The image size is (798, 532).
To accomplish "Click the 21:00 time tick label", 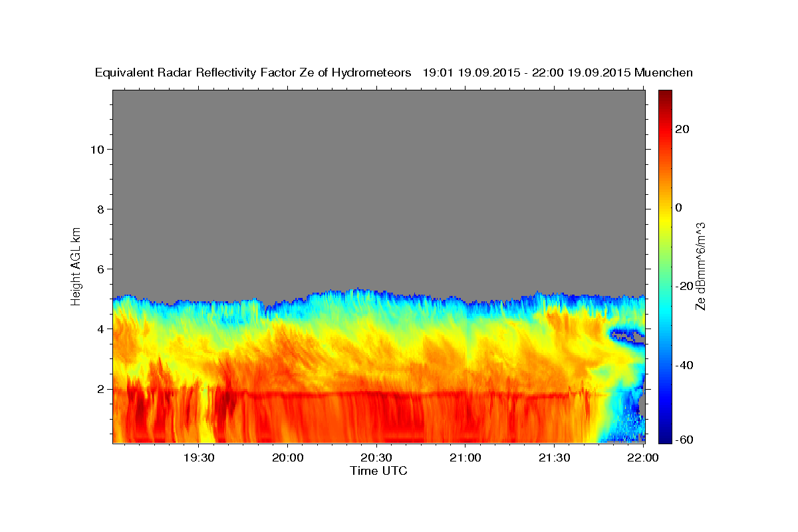I will 465,458.
